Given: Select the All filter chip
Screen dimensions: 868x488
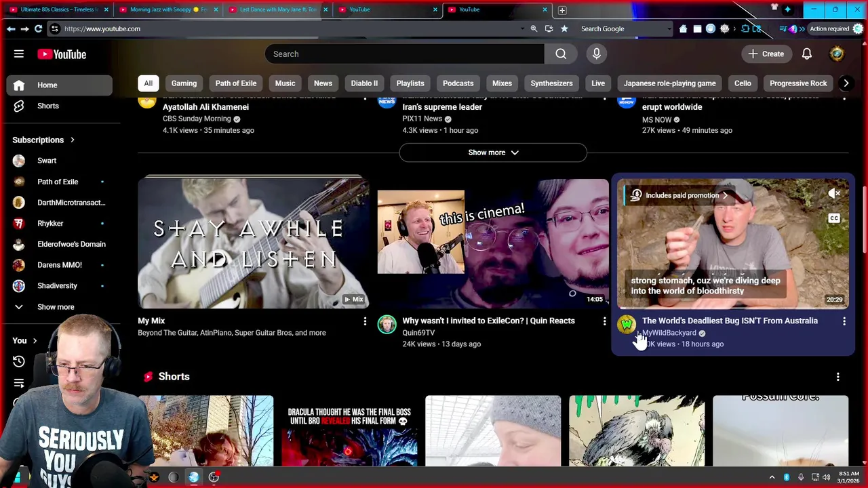Looking at the screenshot, I should click(148, 83).
